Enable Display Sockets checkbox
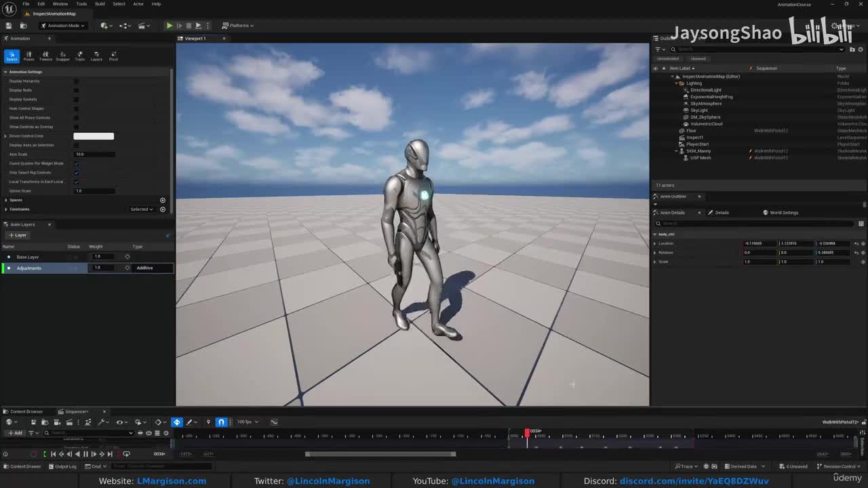Screen dimensions: 868x488 pyautogui.click(x=76, y=100)
